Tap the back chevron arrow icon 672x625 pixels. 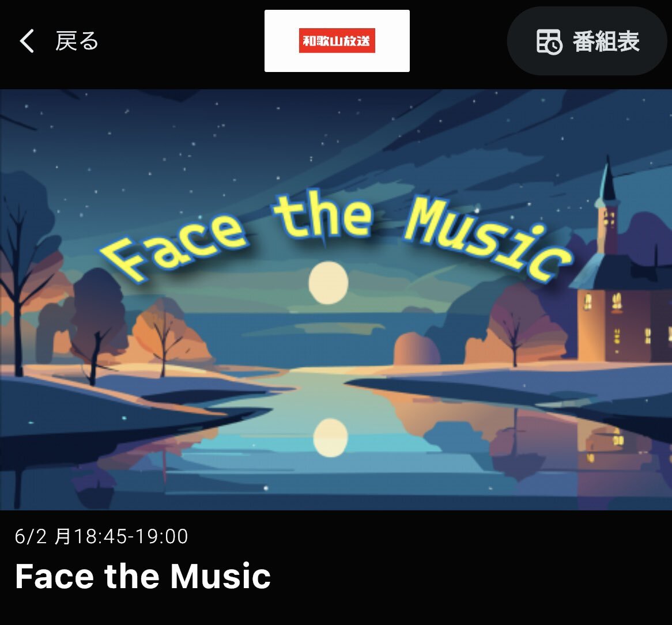[x=27, y=41]
